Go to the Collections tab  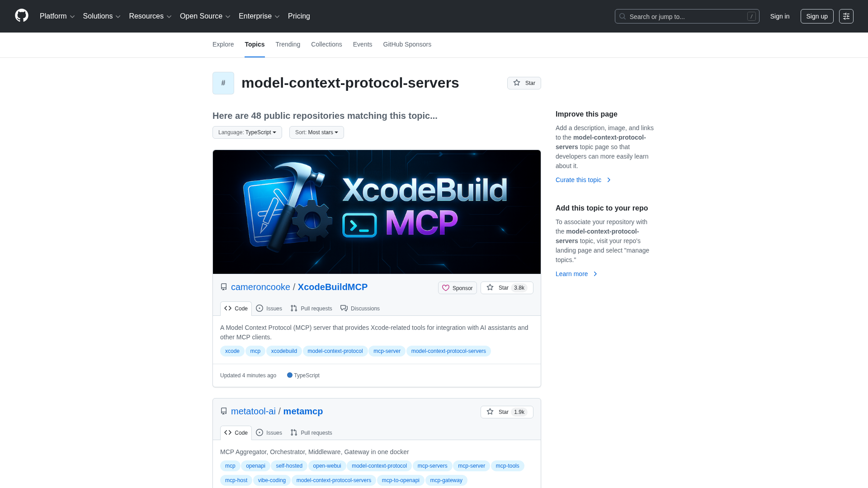326,44
